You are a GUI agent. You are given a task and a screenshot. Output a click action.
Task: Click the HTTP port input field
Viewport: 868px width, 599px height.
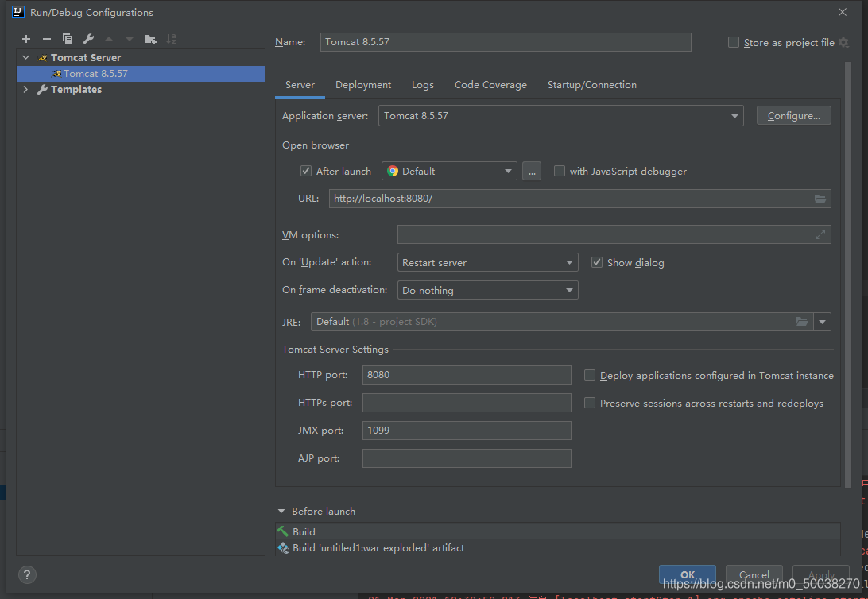pyautogui.click(x=466, y=375)
